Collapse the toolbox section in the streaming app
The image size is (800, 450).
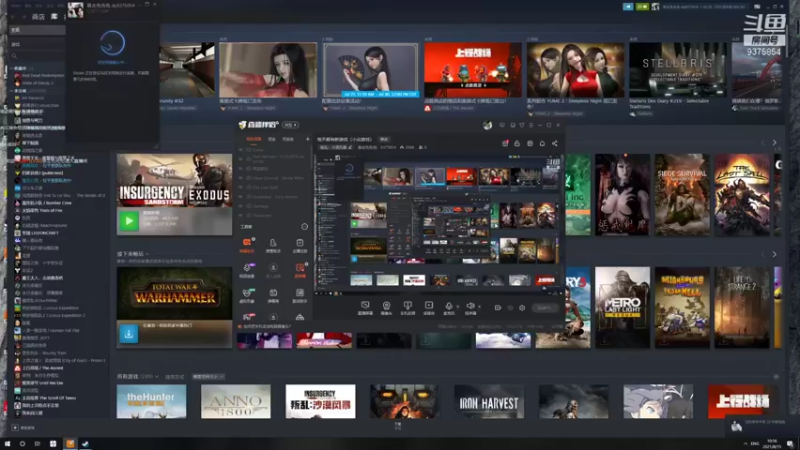(305, 227)
